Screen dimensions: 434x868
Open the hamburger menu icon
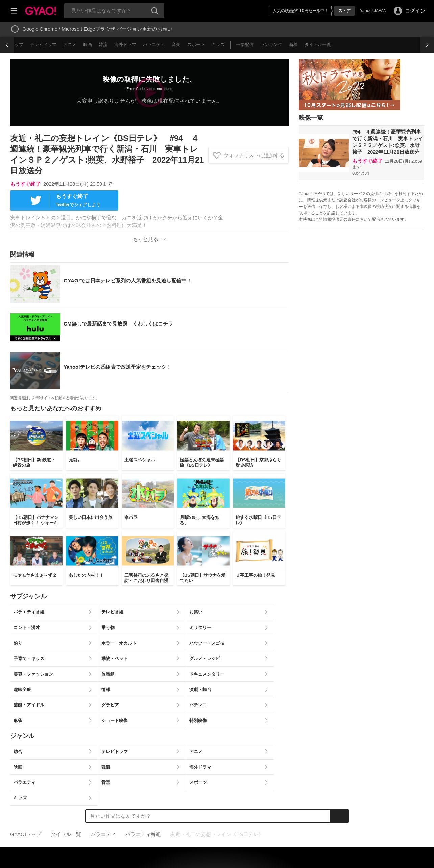pos(14,11)
